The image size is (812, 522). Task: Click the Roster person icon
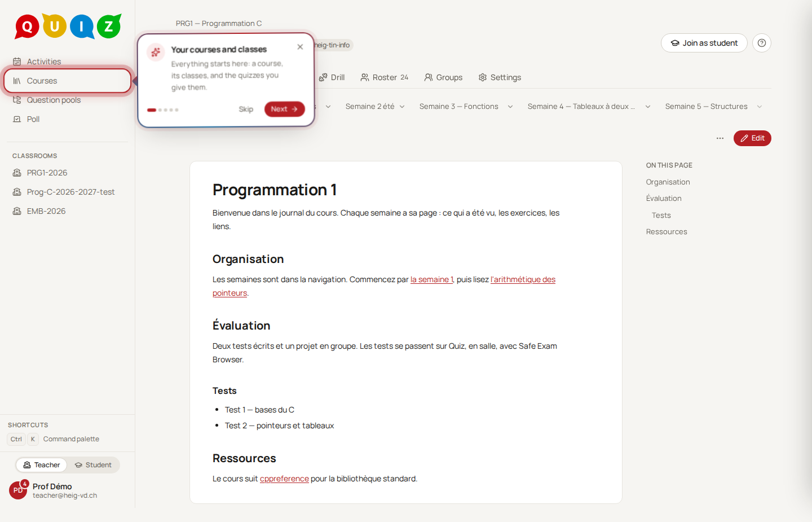click(x=365, y=77)
